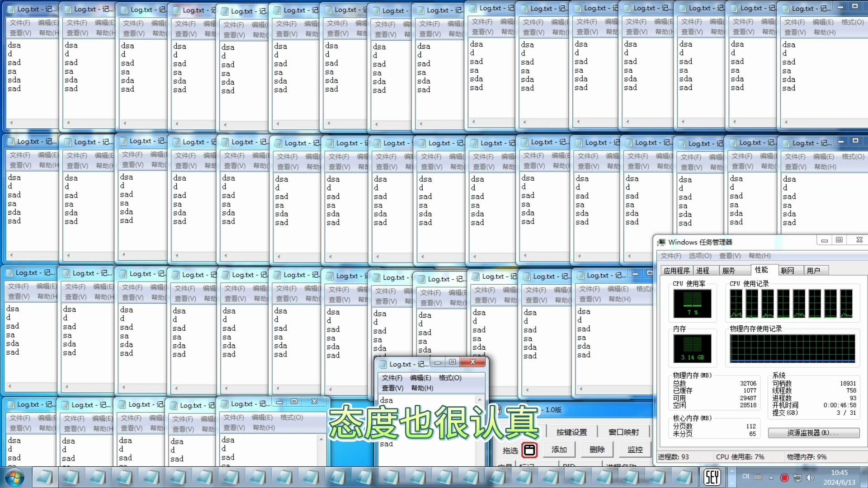Open the CH language indicator in tray
This screenshot has height=488, width=868.
click(745, 477)
